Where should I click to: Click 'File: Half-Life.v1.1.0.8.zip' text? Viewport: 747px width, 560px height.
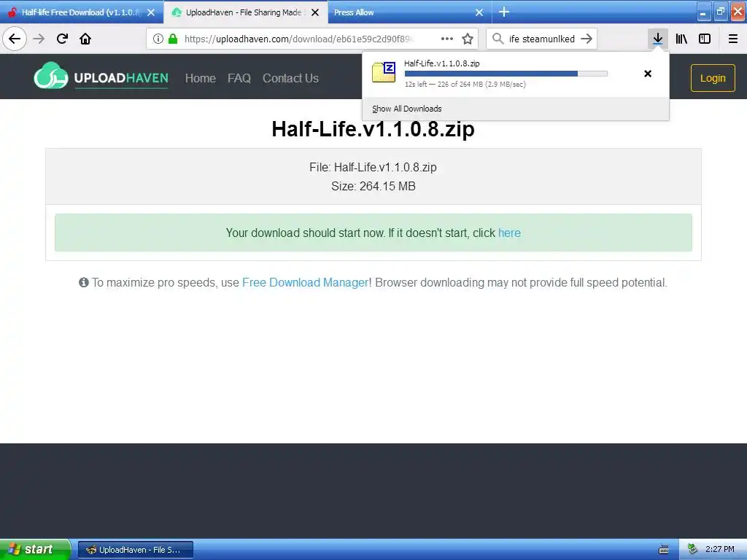[x=373, y=167]
